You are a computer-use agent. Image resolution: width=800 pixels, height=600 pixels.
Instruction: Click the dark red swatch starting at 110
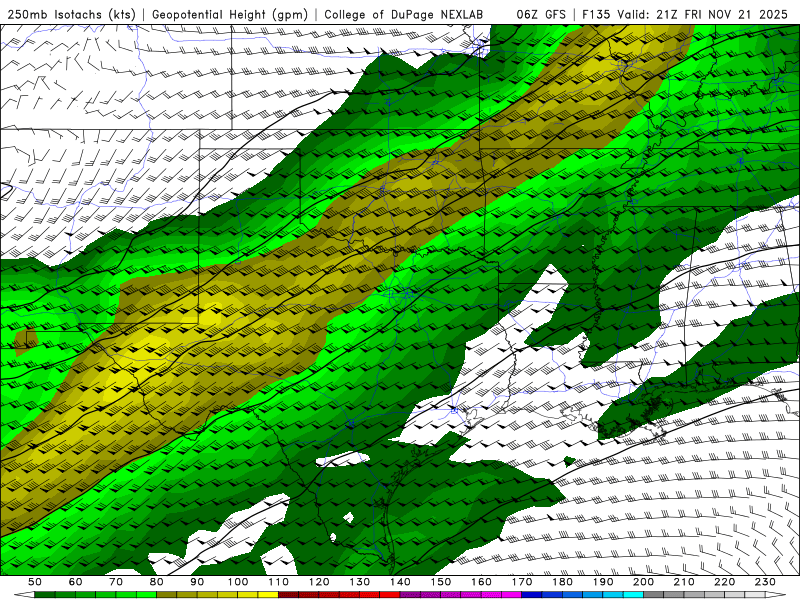288,594
